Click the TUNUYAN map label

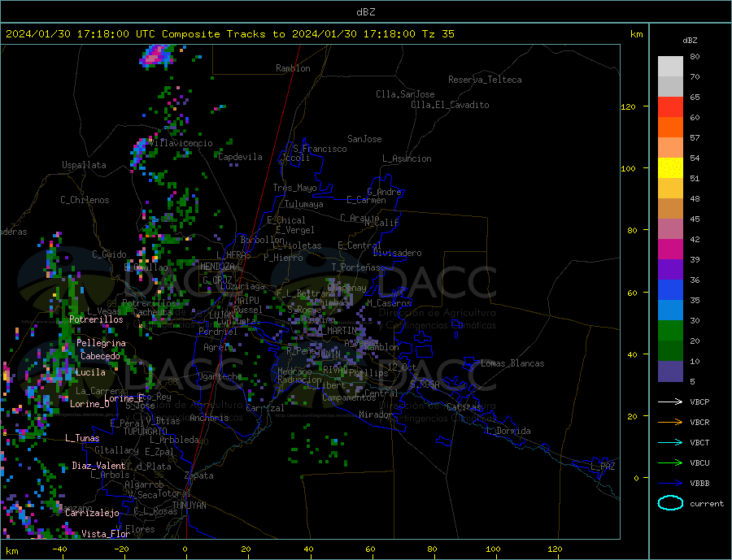tap(189, 506)
